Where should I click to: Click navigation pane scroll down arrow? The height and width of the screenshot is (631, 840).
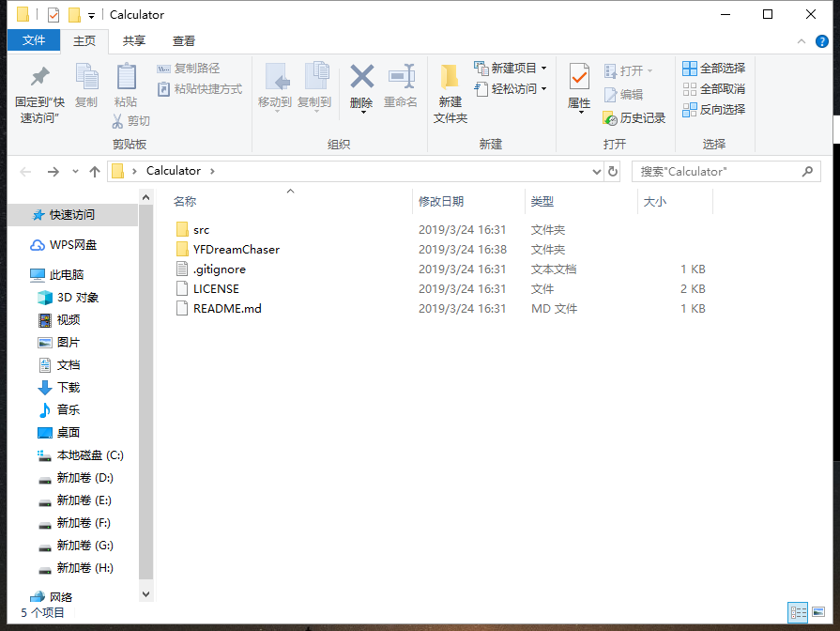coord(145,594)
